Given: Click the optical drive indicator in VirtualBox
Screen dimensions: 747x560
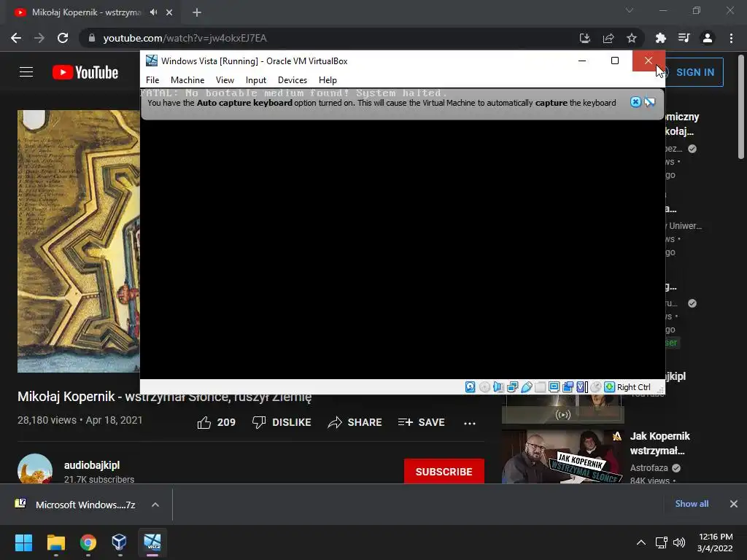Looking at the screenshot, I should coord(484,387).
